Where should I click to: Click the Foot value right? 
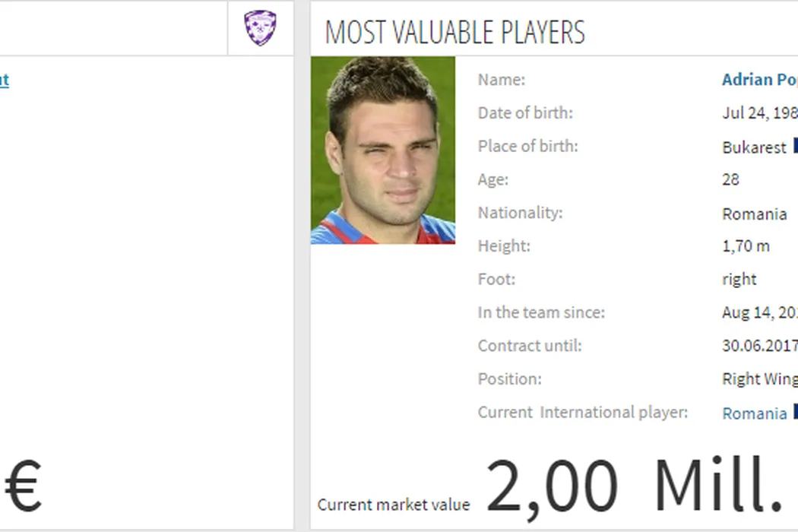coord(739,279)
